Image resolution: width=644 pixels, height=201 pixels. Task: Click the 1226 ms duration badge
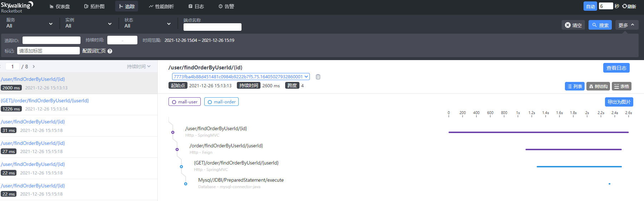[x=11, y=109]
